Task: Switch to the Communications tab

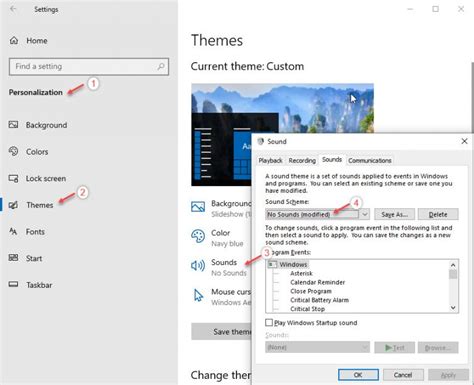Action: pyautogui.click(x=370, y=160)
